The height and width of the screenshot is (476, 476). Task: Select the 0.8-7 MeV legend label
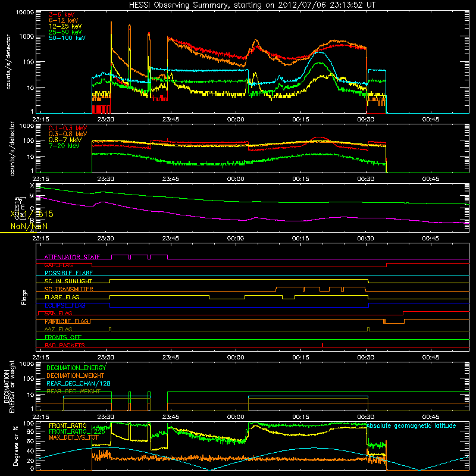pyautogui.click(x=65, y=140)
